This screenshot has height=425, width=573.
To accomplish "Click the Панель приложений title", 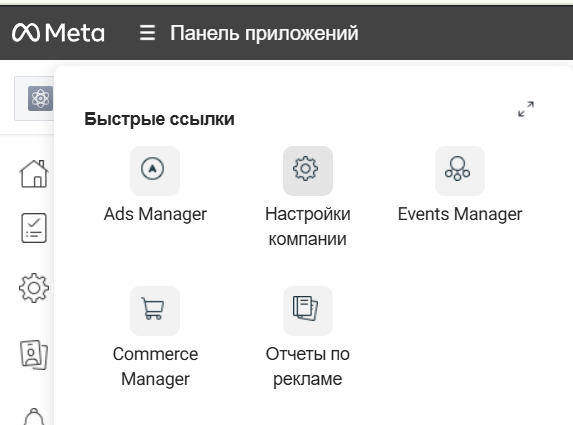I will (264, 33).
